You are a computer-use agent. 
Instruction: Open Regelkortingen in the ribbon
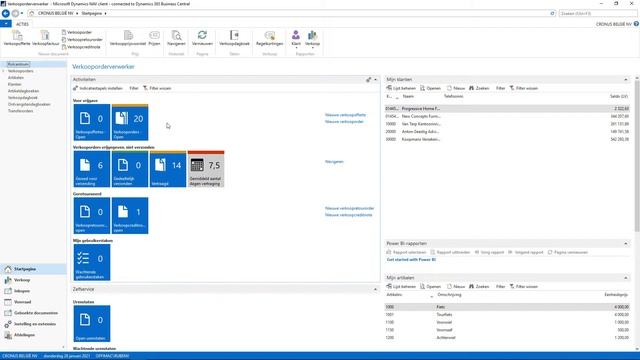pos(269,38)
